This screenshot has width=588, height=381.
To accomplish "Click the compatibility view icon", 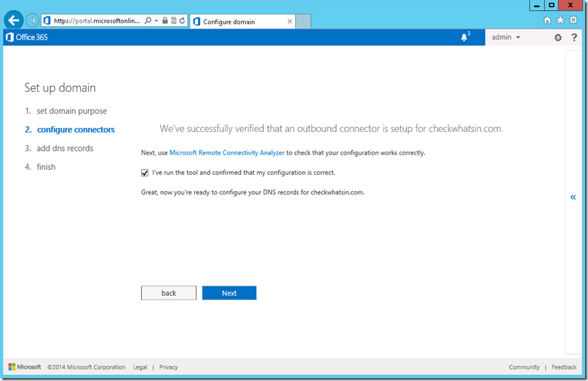I will tap(174, 20).
